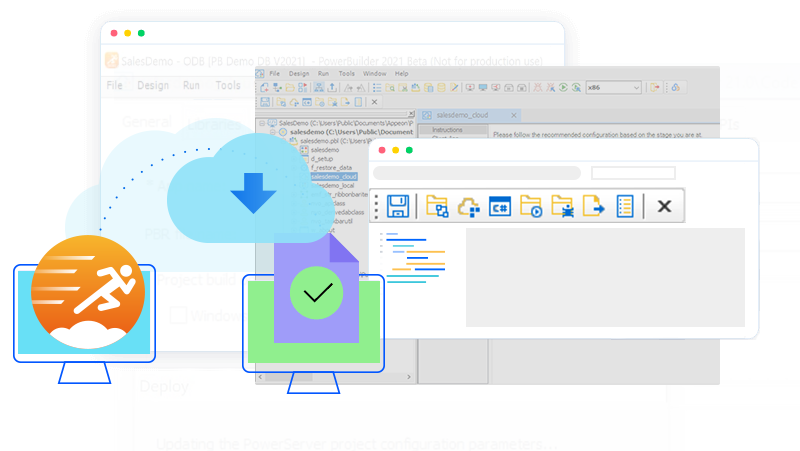Image resolution: width=800 pixels, height=451 pixels.
Task: Open Tools menu in grey PowerBuilder window
Action: point(346,73)
